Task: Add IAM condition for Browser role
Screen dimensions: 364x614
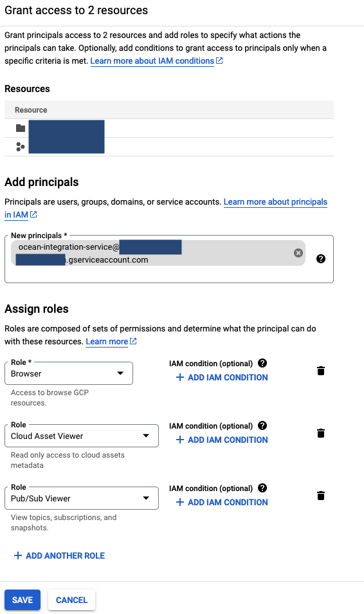Action: tap(222, 378)
